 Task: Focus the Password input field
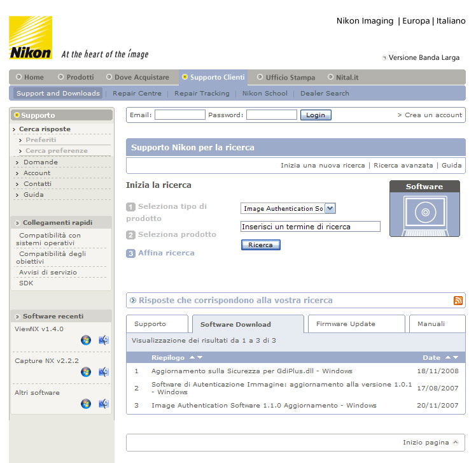(272, 115)
